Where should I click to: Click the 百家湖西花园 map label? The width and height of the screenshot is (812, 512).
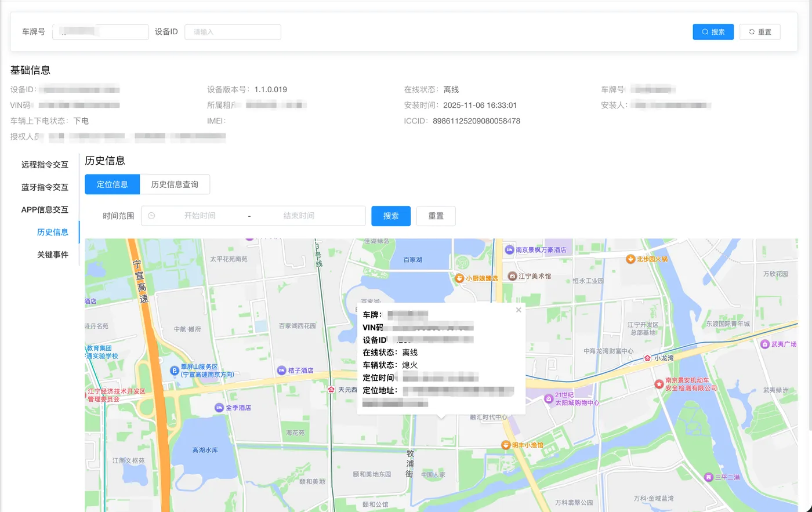[x=298, y=326]
